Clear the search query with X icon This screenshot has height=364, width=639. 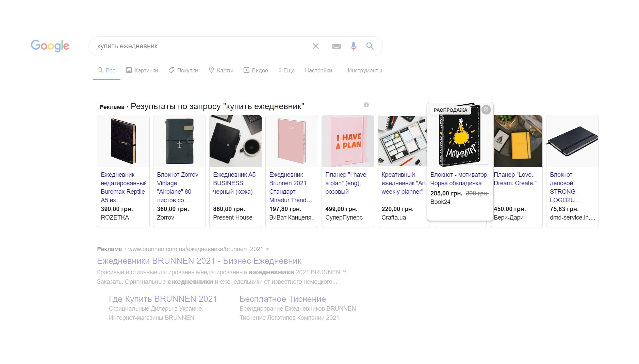[315, 46]
